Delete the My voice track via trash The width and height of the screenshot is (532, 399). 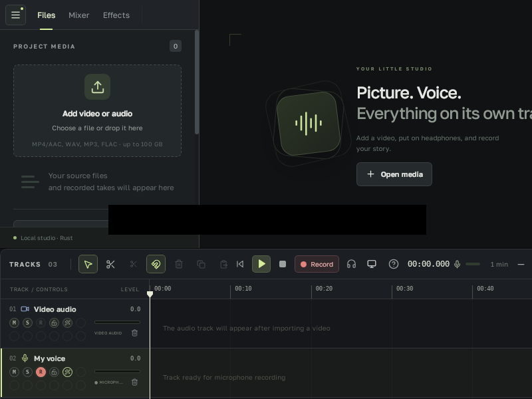tap(135, 382)
